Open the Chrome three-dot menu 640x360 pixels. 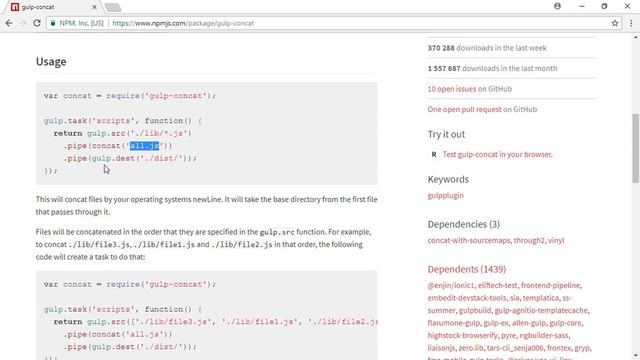(x=631, y=23)
